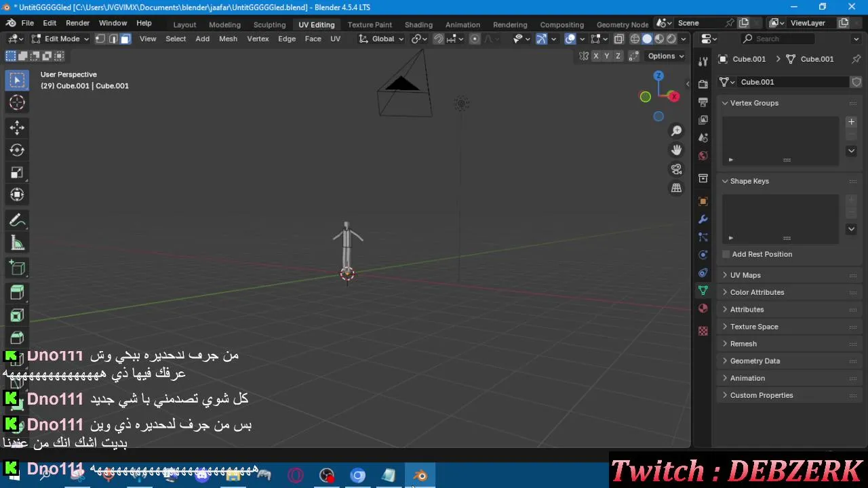Open the Object properties tab
868x488 pixels.
(703, 201)
